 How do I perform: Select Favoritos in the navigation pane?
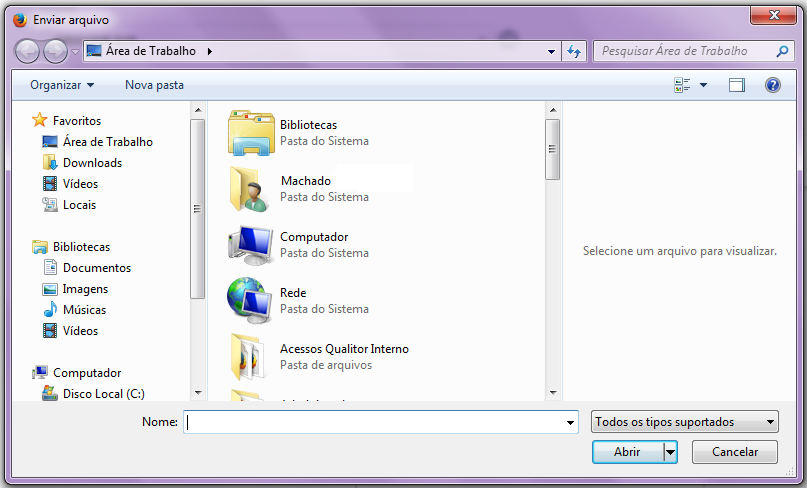(77, 120)
